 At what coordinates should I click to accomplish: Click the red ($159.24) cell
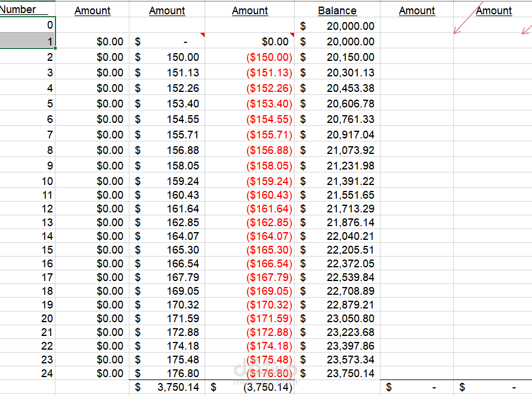click(249, 180)
